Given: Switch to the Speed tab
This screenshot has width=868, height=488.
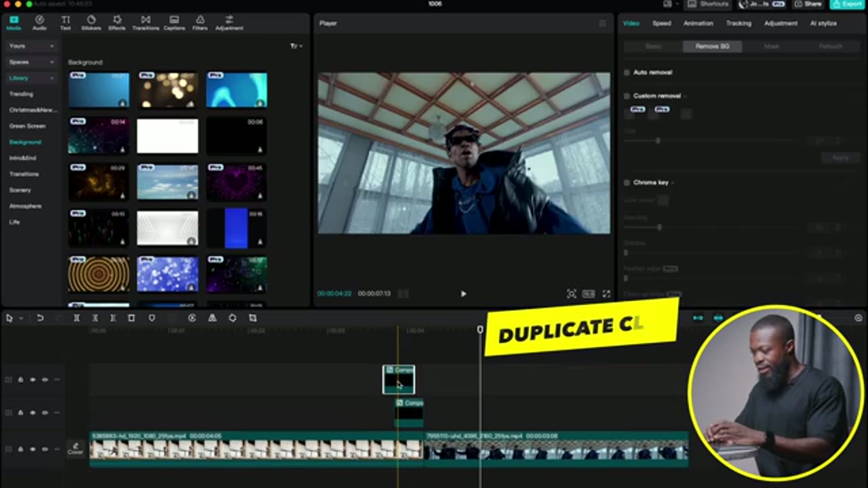Looking at the screenshot, I should coord(661,23).
